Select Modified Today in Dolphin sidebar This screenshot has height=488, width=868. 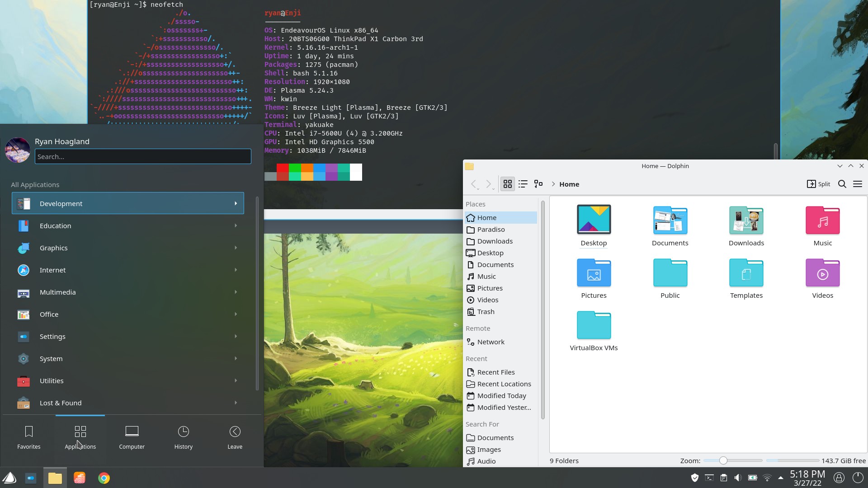pyautogui.click(x=501, y=396)
